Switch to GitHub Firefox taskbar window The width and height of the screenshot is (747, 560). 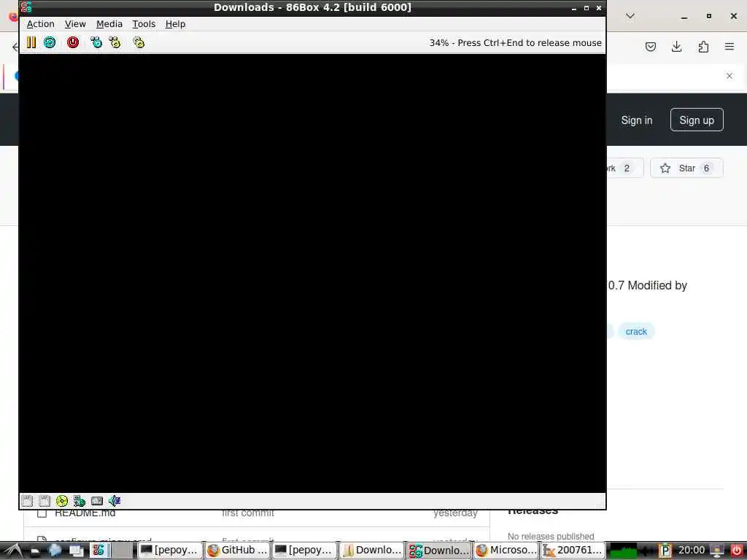(237, 551)
